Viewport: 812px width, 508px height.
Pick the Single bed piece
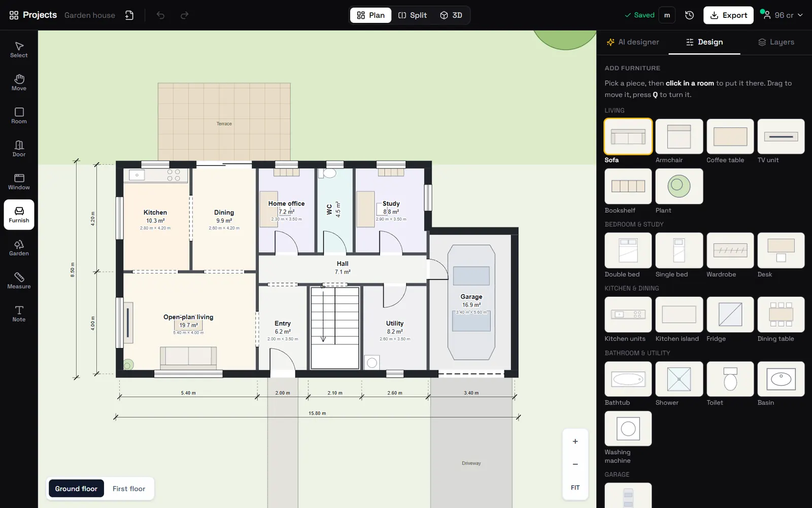[679, 250]
